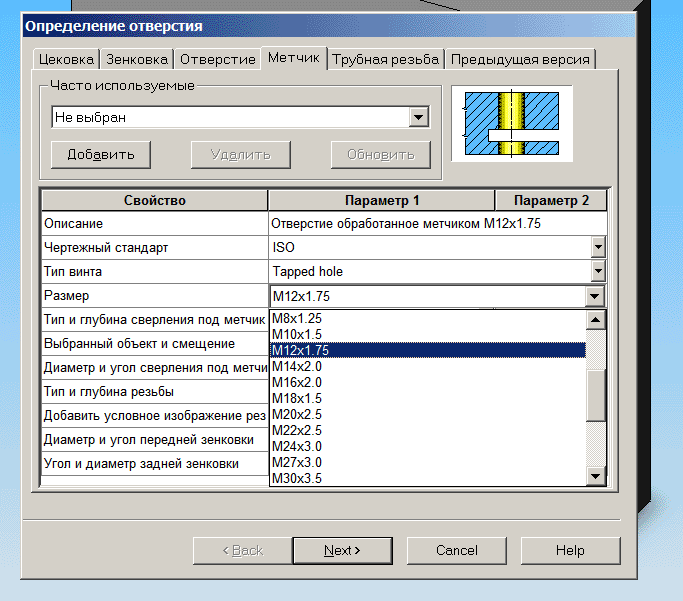Select M20x2.5 from the list
The image size is (683, 601).
[297, 414]
